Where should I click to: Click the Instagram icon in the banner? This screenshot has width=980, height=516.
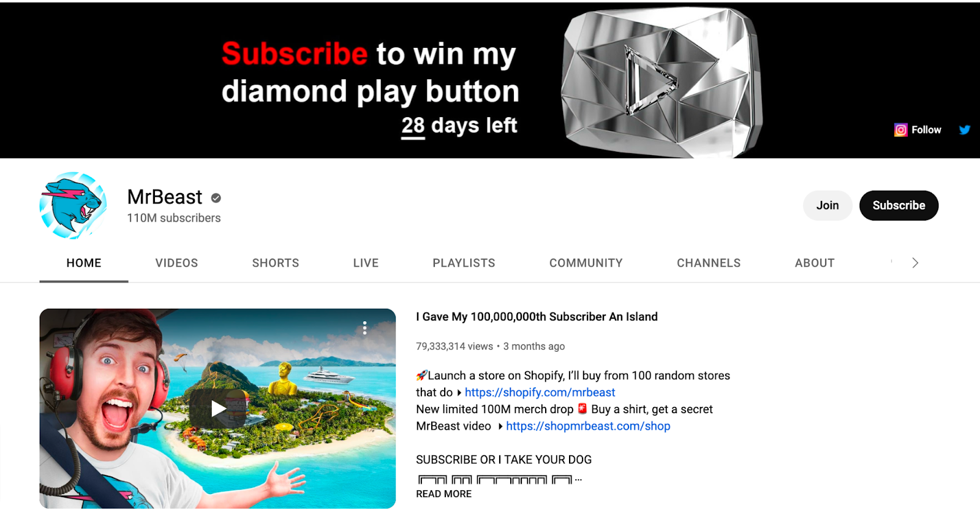point(900,130)
